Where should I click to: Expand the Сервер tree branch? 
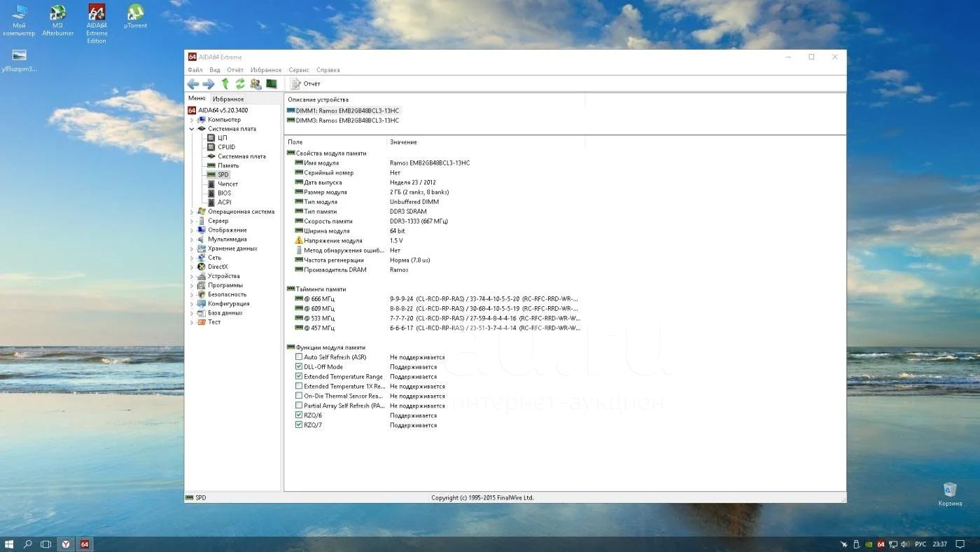click(192, 221)
